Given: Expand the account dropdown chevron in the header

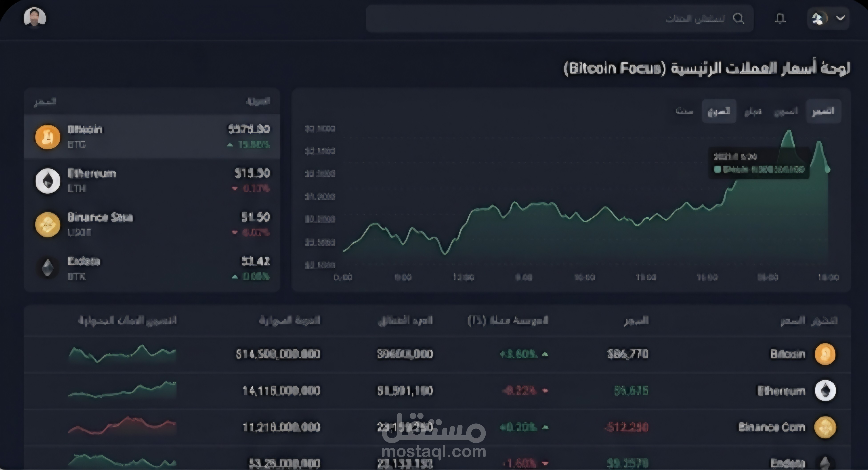Looking at the screenshot, I should pos(840,18).
